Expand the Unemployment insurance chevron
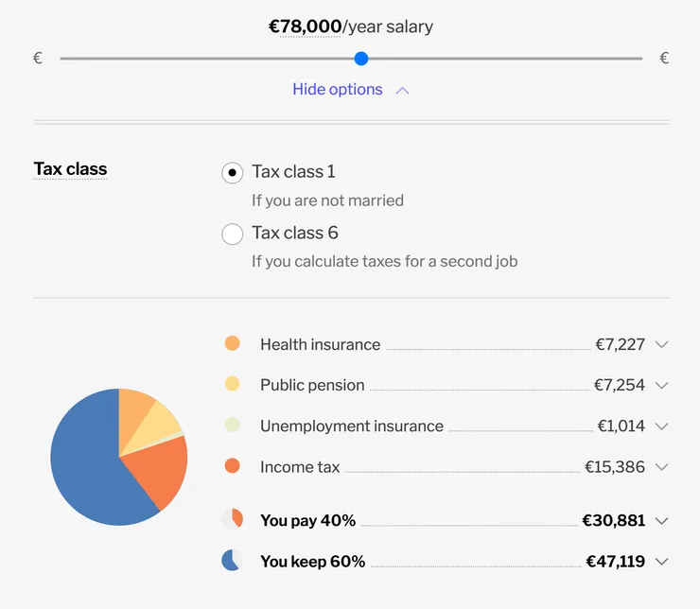 click(662, 426)
